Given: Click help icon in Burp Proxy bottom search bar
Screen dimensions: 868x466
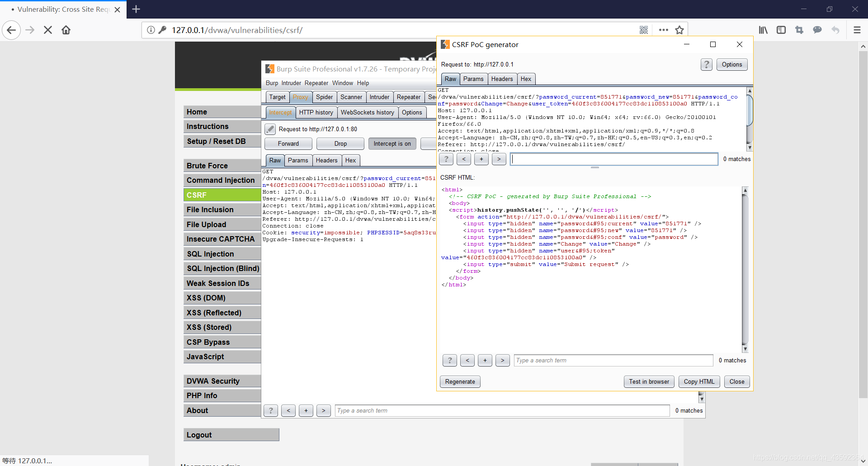Looking at the screenshot, I should click(271, 411).
